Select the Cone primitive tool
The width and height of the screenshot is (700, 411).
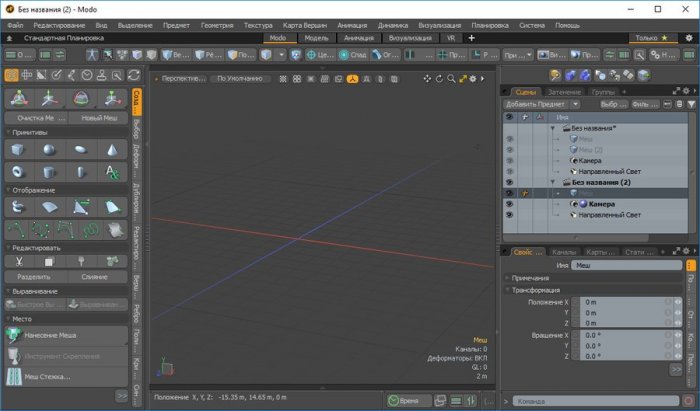pyautogui.click(x=112, y=149)
